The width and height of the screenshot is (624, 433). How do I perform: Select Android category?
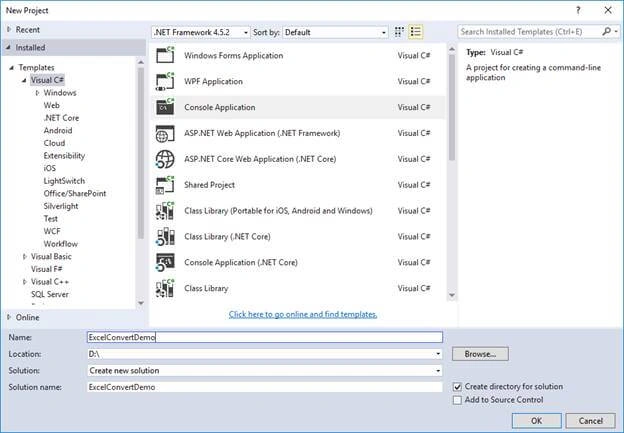coord(58,131)
